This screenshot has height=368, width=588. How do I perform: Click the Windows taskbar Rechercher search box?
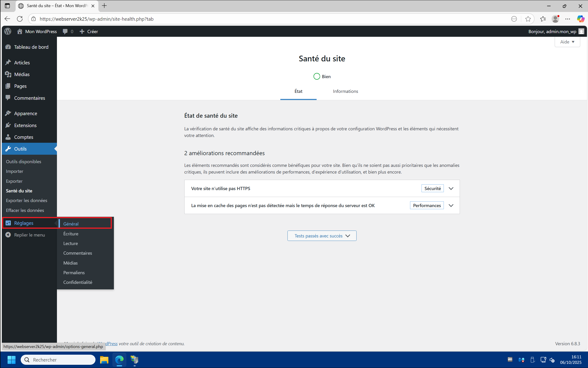pyautogui.click(x=58, y=360)
